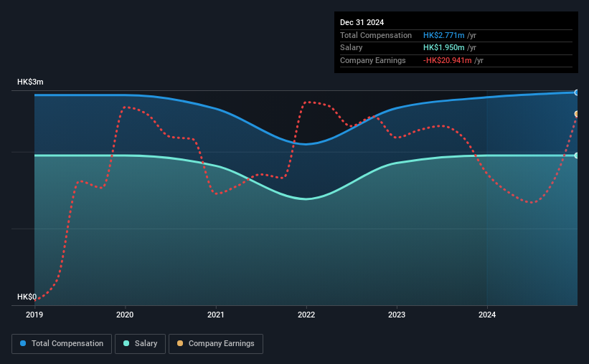Image resolution: width=589 pixels, height=364 pixels.
Task: Toggle the Salary legend button
Action: click(140, 344)
